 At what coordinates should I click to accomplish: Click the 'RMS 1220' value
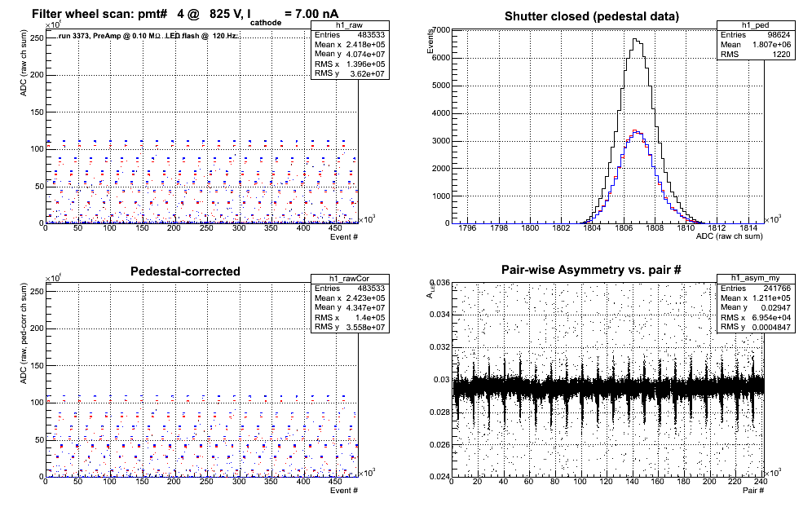coord(756,55)
